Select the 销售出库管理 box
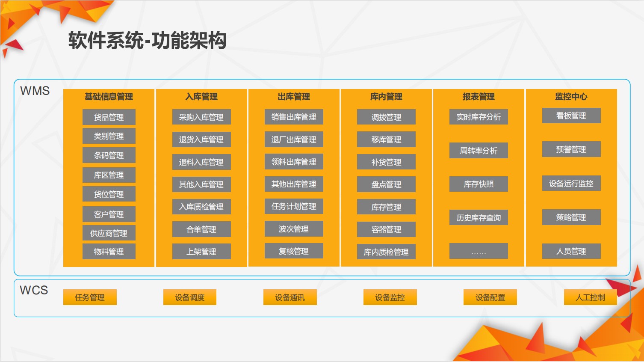 294,117
